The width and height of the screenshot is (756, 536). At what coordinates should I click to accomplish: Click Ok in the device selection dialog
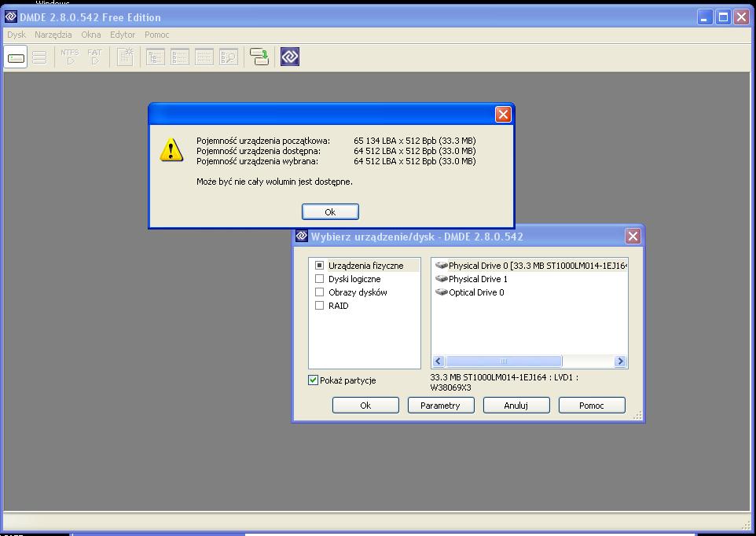(365, 406)
